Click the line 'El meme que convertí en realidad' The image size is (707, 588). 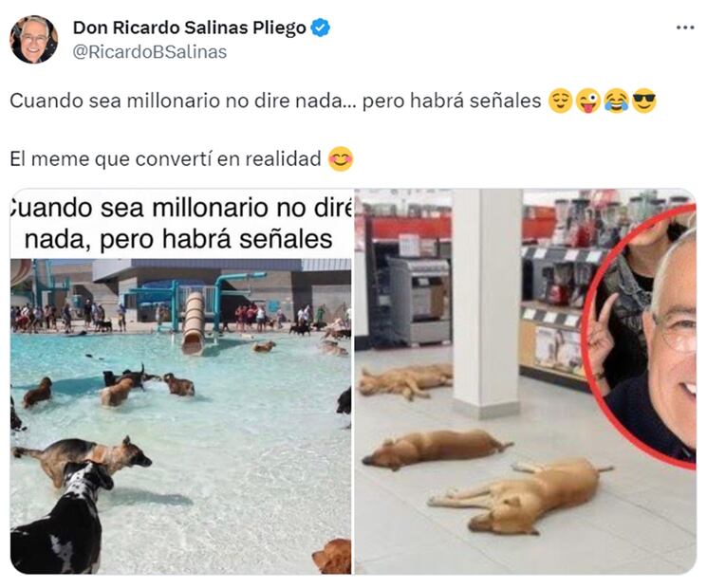pos(165,159)
